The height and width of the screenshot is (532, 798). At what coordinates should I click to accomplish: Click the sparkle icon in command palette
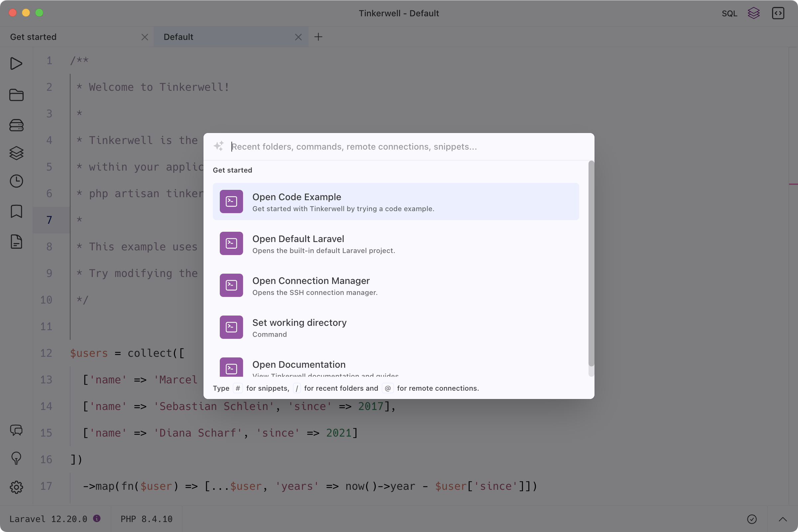pyautogui.click(x=218, y=146)
